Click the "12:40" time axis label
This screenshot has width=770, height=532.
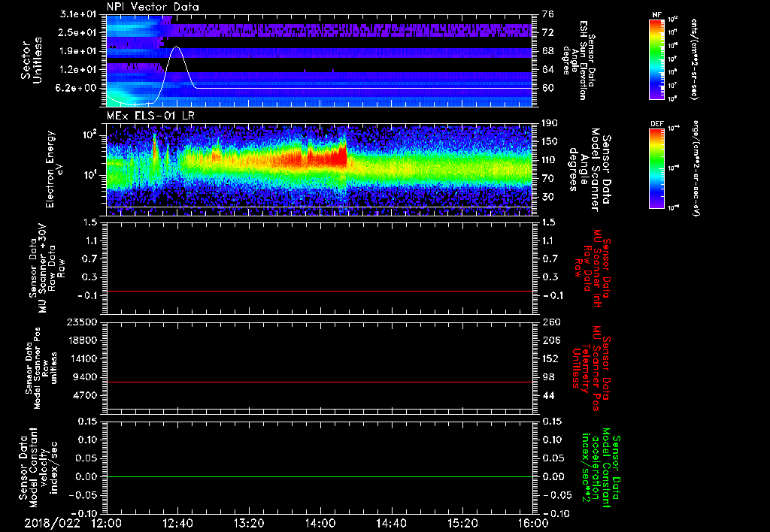(x=177, y=523)
